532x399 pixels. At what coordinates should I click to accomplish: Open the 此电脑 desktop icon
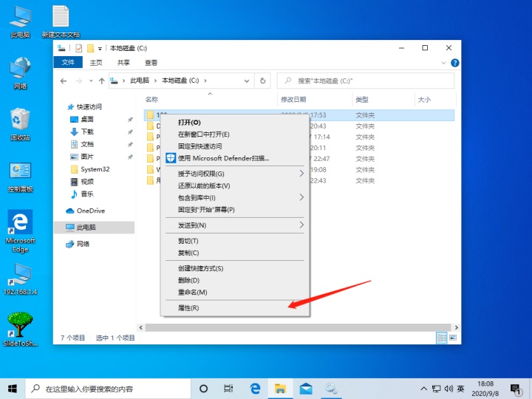pyautogui.click(x=21, y=21)
